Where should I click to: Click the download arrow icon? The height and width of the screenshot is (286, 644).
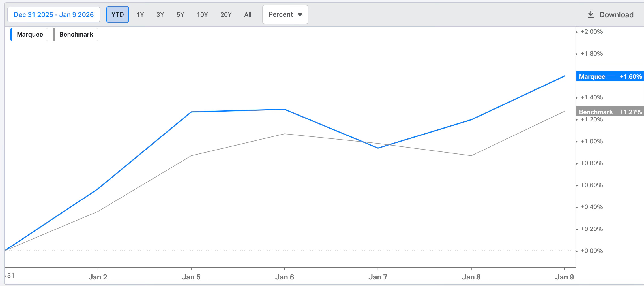591,14
